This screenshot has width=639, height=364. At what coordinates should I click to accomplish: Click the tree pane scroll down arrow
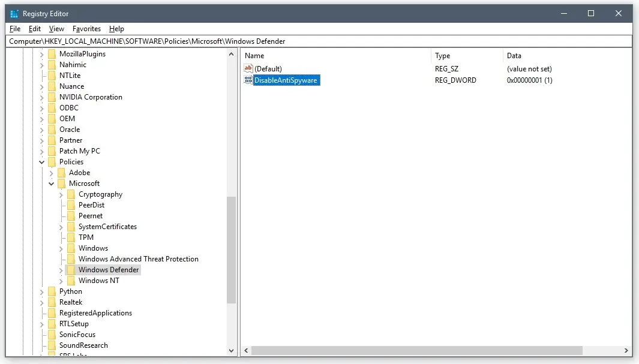point(232,351)
